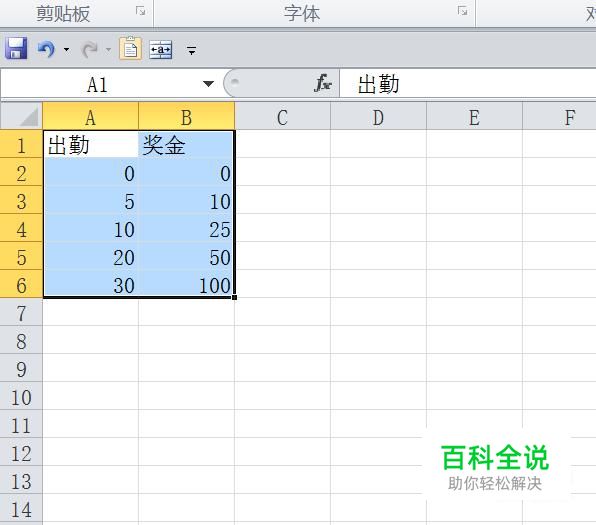The width and height of the screenshot is (596, 525).
Task: Select row 14 header
Action: coord(21,508)
